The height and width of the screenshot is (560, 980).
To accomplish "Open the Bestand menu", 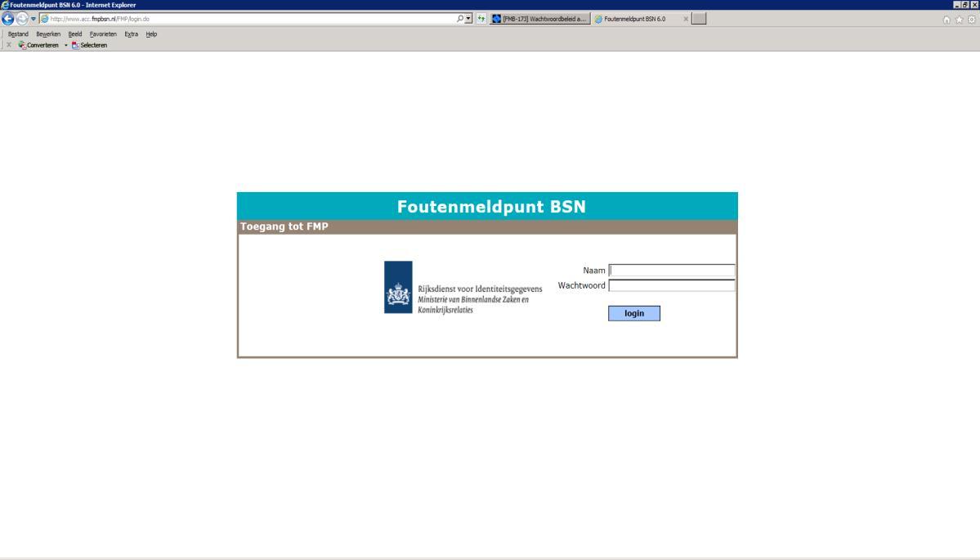I will [x=18, y=34].
